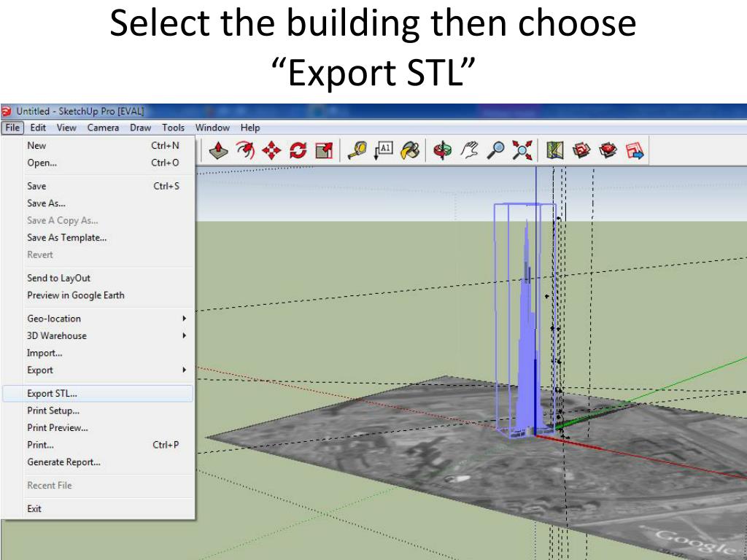
Task: Click the Get Models icon
Action: [x=581, y=151]
